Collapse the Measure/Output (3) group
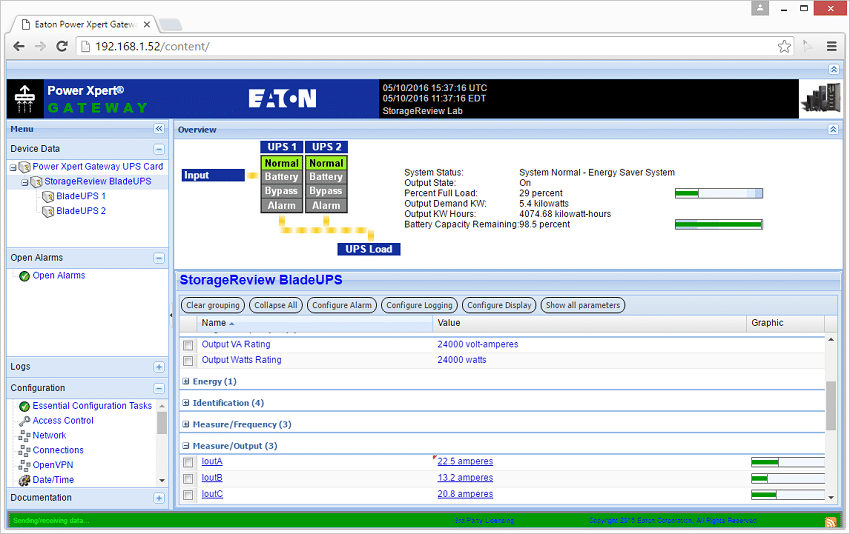This screenshot has height=534, width=850. (186, 446)
